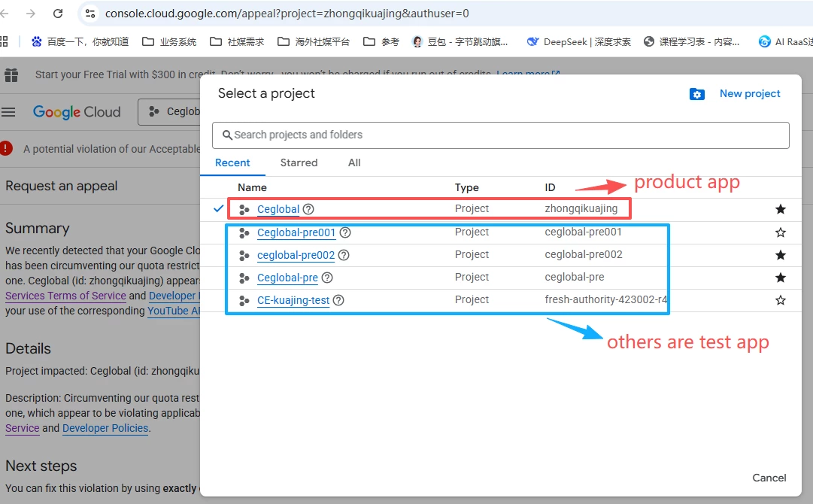The height and width of the screenshot is (504, 813).
Task: Click the New project folder icon
Action: [x=697, y=94]
